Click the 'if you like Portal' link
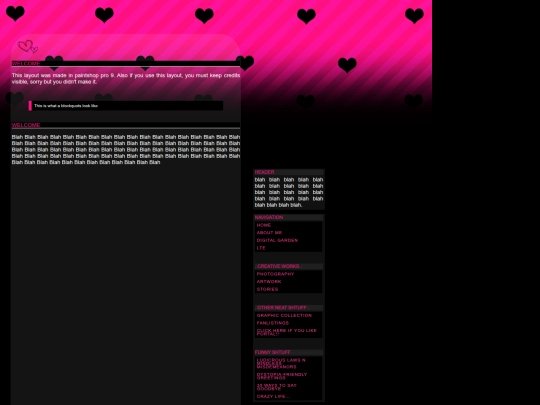 [x=288, y=332]
